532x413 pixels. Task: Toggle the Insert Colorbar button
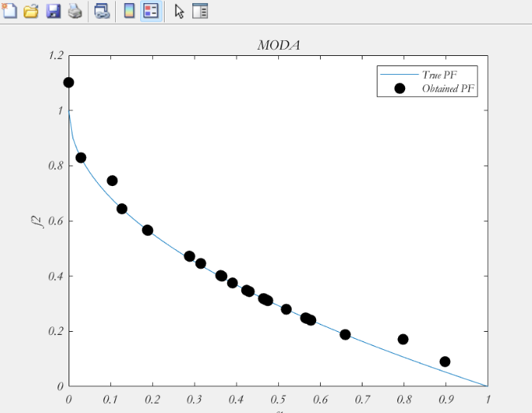[x=129, y=10]
